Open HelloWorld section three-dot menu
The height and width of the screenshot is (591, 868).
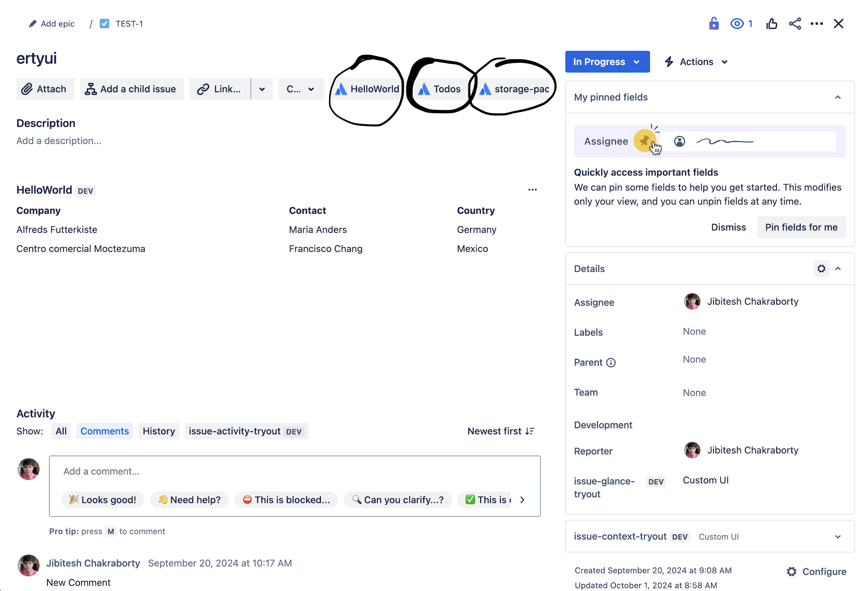pyautogui.click(x=532, y=190)
